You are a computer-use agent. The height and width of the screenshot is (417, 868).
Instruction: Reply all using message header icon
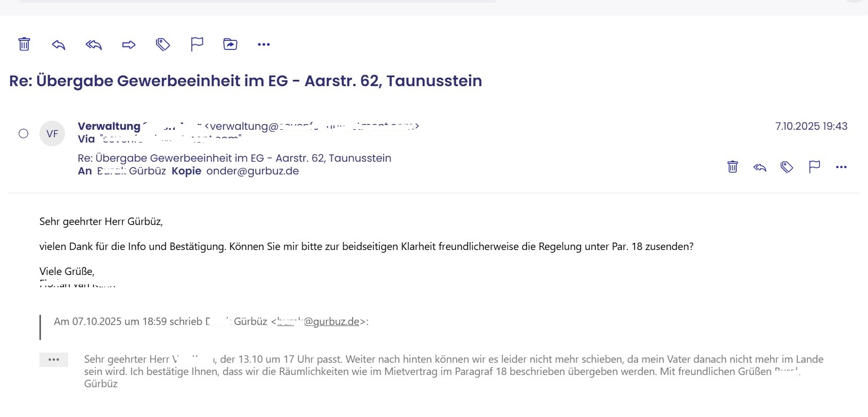tap(760, 168)
